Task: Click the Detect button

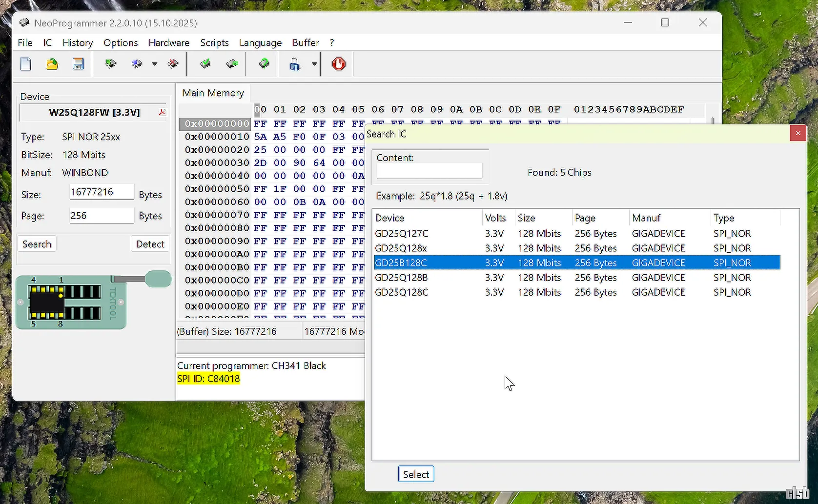Action: [150, 244]
